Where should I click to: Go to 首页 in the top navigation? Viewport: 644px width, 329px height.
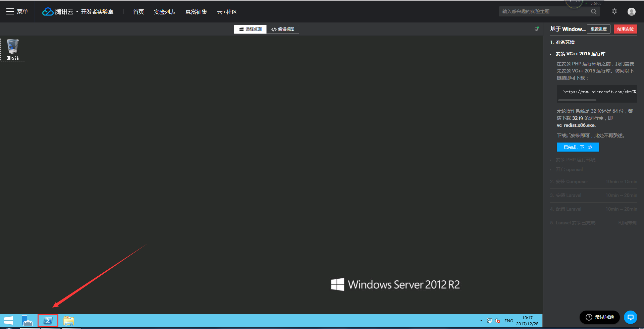tap(139, 12)
